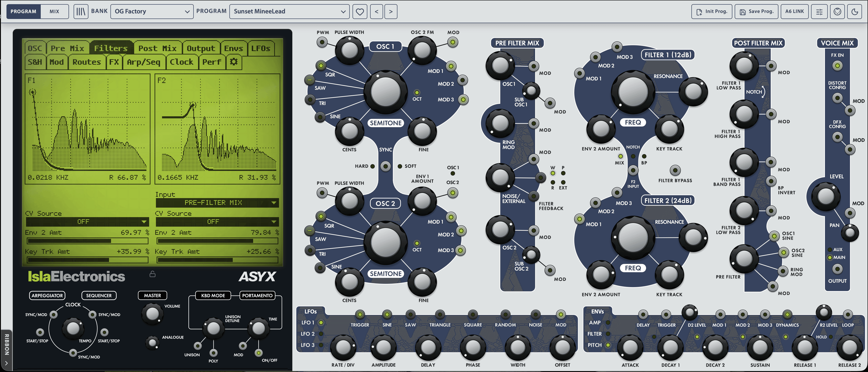
Task: Toggle the UNISON button
Action: 198,346
